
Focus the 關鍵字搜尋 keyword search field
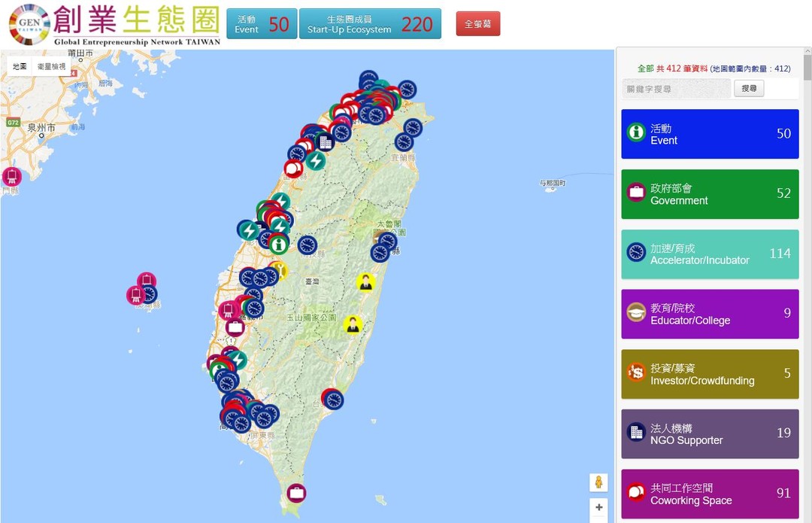[676, 89]
